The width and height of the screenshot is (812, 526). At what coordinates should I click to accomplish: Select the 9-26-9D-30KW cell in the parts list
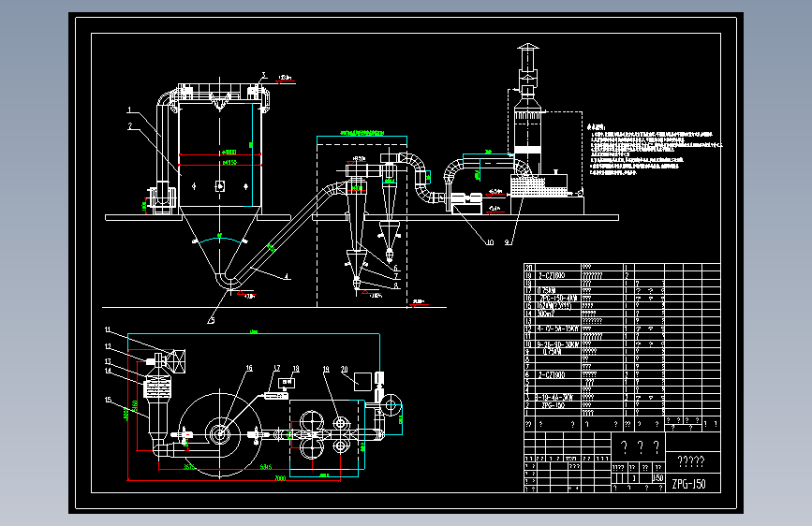[557, 344]
